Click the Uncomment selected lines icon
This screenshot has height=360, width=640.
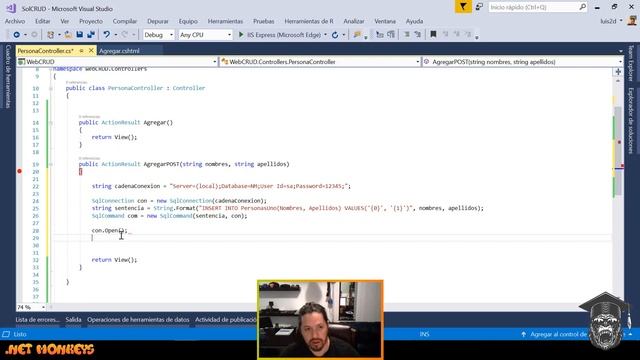point(391,35)
